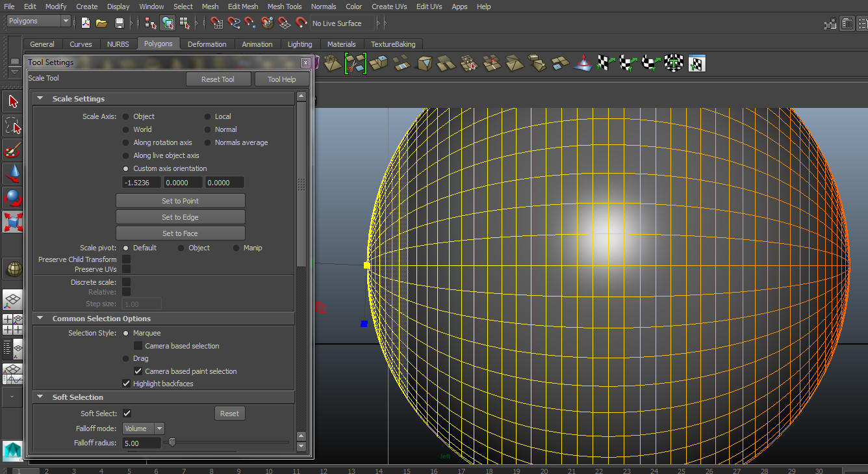
Task: Click the Save Scene icon in the toolbar
Action: coord(120,23)
